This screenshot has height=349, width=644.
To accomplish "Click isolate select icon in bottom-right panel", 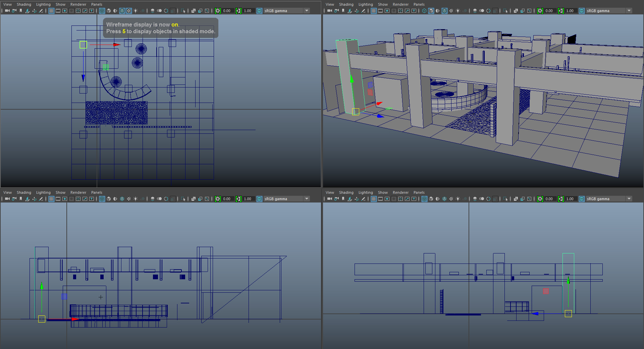I will [505, 199].
